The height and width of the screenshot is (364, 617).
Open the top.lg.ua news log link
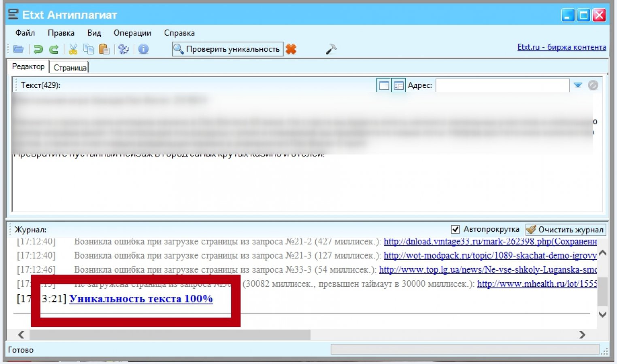[x=488, y=270]
